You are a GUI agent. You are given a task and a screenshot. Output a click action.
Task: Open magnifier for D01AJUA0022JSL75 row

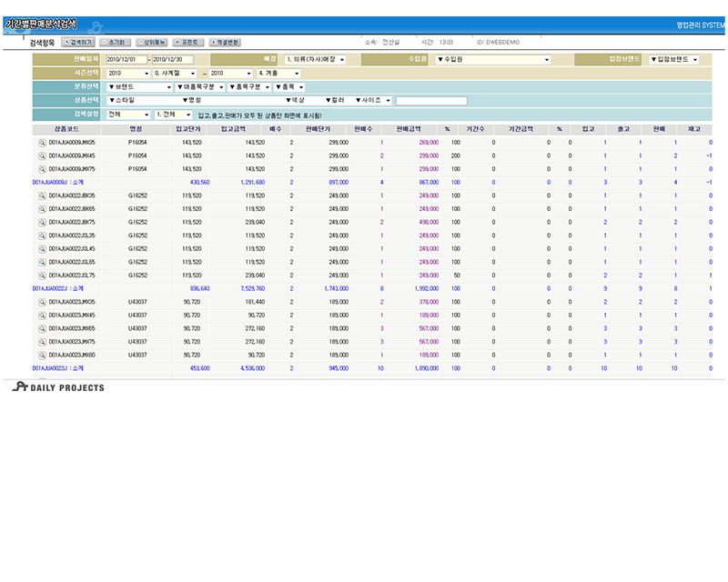coord(42,275)
